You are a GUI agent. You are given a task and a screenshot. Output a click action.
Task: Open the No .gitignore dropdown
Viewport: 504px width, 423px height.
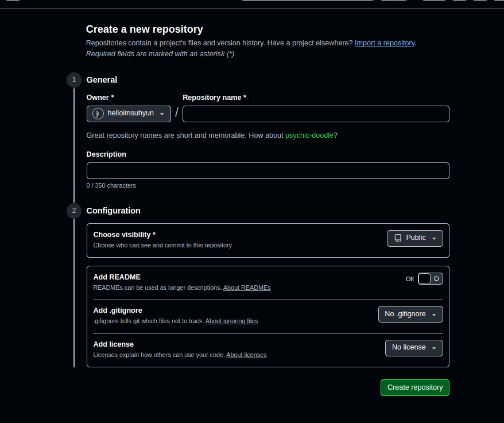[410, 314]
